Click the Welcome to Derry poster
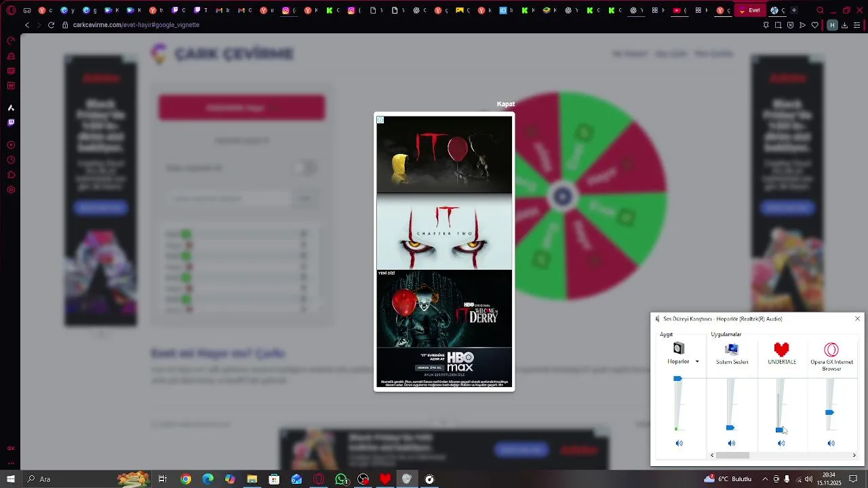 (x=444, y=308)
